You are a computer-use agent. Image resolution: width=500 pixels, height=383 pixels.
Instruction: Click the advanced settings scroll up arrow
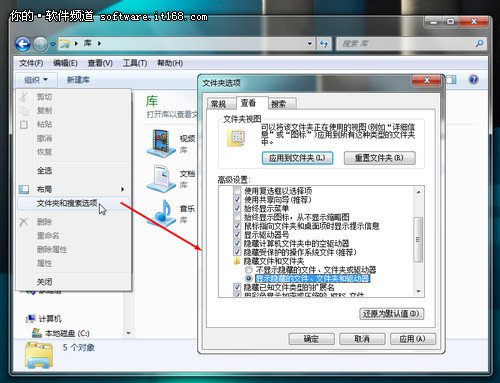click(418, 192)
